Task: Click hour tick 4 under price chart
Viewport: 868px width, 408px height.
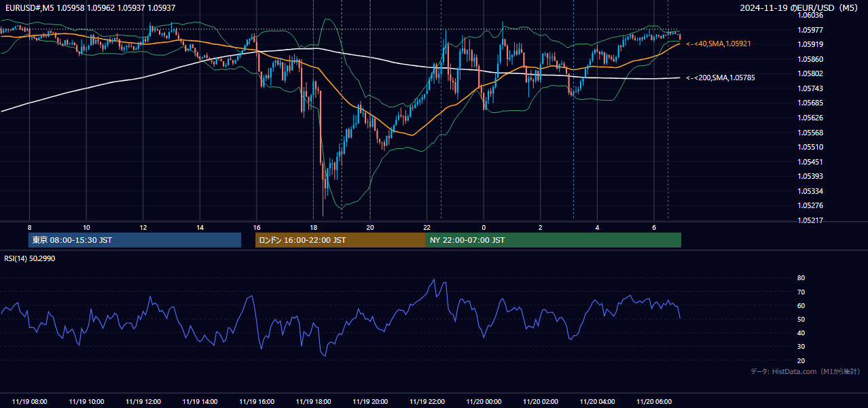Action: (597, 227)
